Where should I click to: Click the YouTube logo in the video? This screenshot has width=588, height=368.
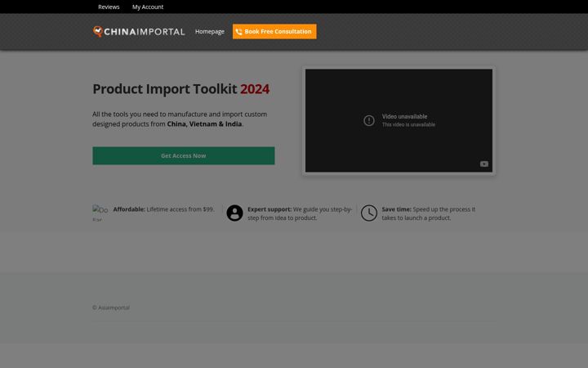click(x=484, y=164)
